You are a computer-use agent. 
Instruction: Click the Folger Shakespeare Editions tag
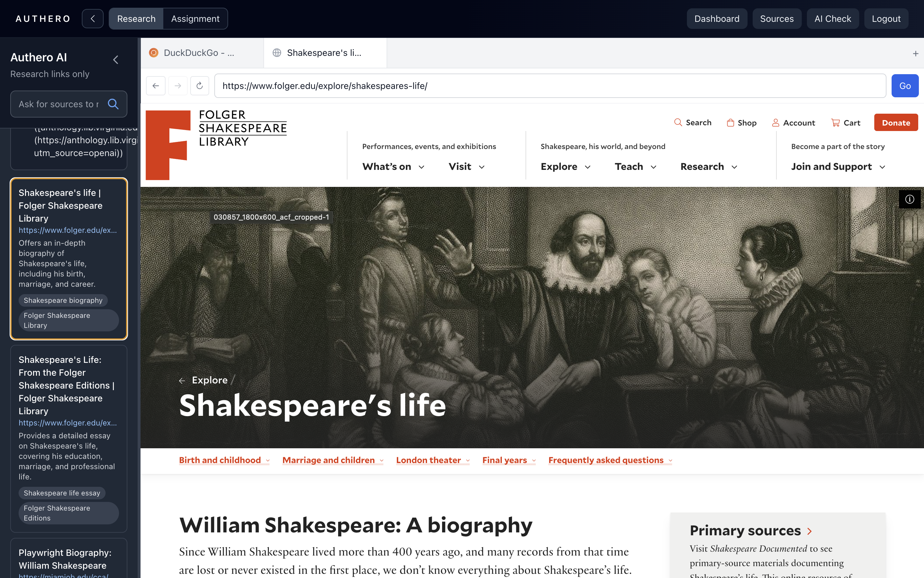69,513
